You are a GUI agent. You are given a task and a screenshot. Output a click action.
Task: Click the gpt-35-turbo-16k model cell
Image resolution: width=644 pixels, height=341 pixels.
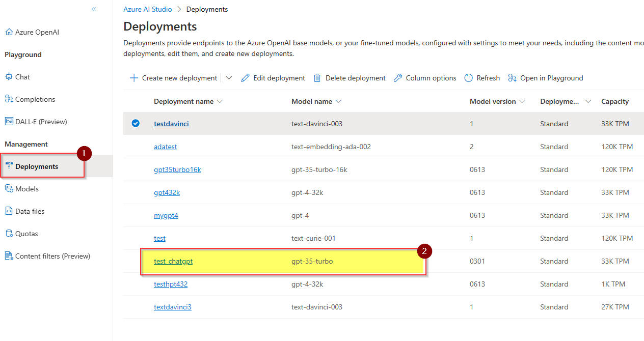click(x=319, y=169)
